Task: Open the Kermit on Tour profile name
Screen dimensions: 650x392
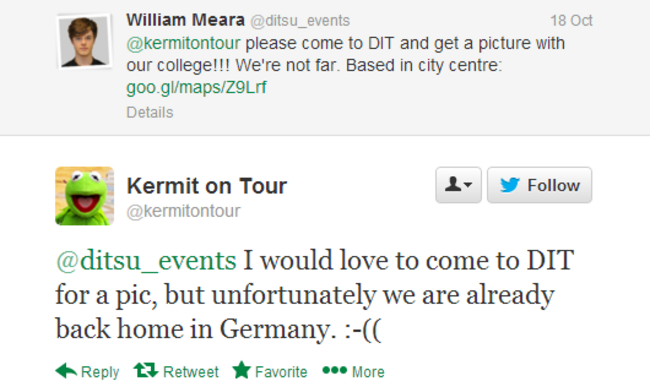Action: pos(206,186)
